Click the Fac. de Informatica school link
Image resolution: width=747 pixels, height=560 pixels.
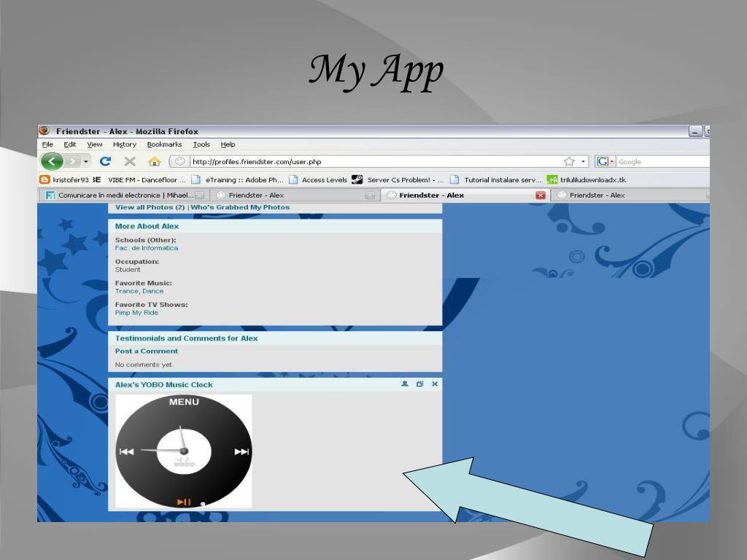point(146,248)
